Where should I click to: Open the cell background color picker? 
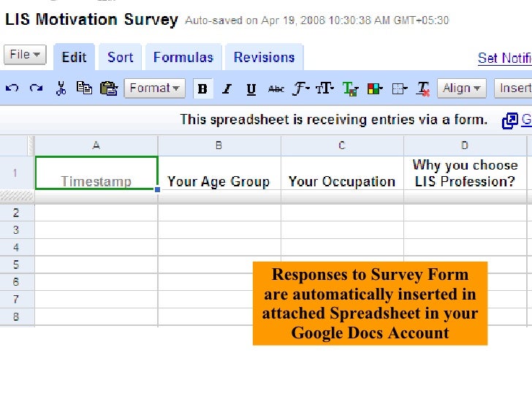pos(375,89)
